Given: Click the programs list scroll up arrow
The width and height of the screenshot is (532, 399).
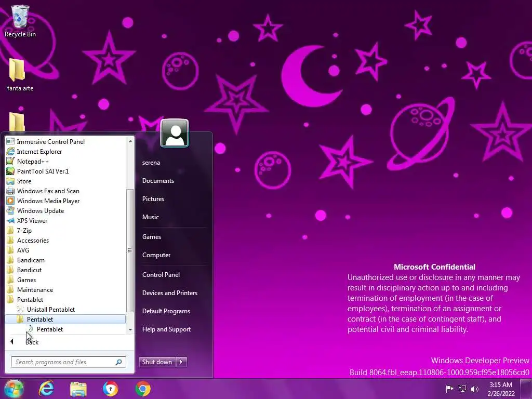Looking at the screenshot, I should [130, 141].
